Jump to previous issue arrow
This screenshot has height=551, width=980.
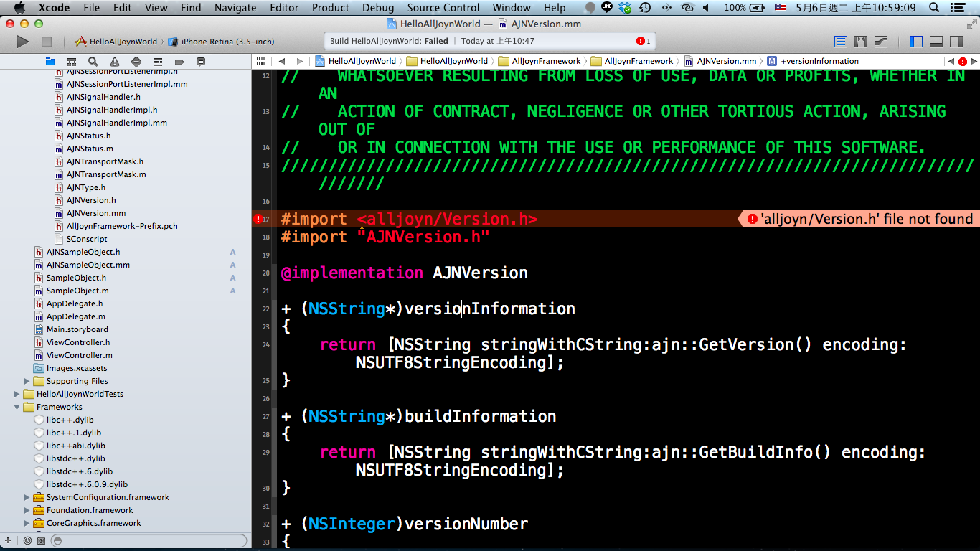pos(951,61)
